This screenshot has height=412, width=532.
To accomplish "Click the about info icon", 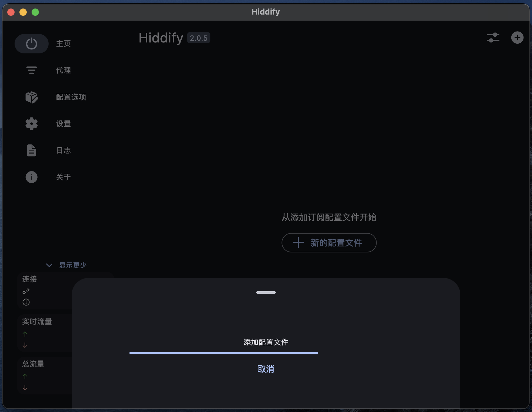I will pyautogui.click(x=32, y=177).
